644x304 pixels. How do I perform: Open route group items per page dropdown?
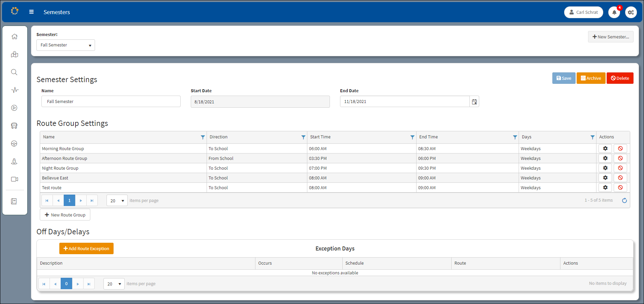pos(117,201)
